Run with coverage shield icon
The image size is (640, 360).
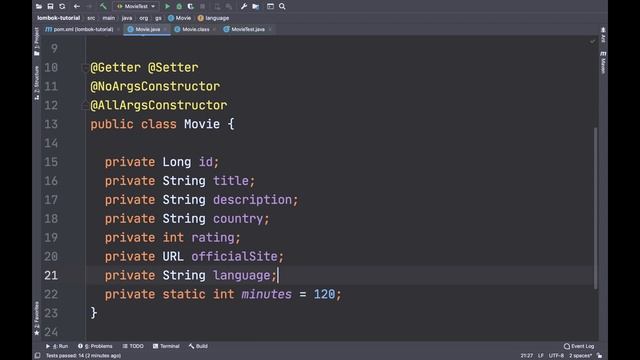(190, 7)
